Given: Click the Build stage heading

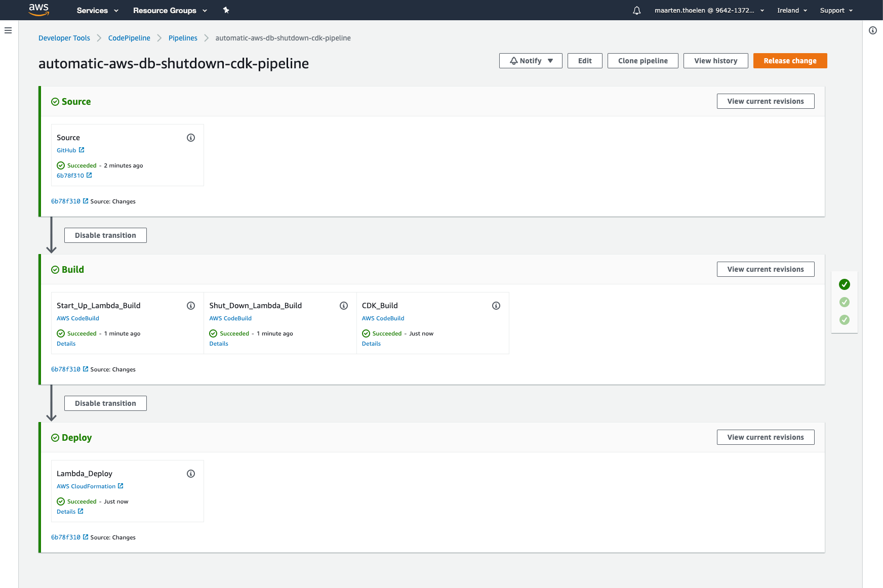Looking at the screenshot, I should click(73, 270).
